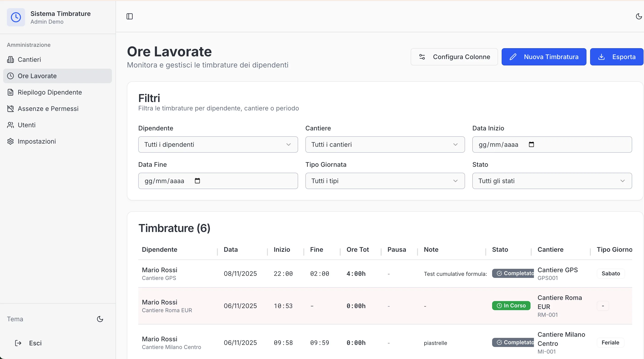Viewport: 644px width, 359px height.
Task: Click the Cantieri building icon
Action: pos(10,60)
